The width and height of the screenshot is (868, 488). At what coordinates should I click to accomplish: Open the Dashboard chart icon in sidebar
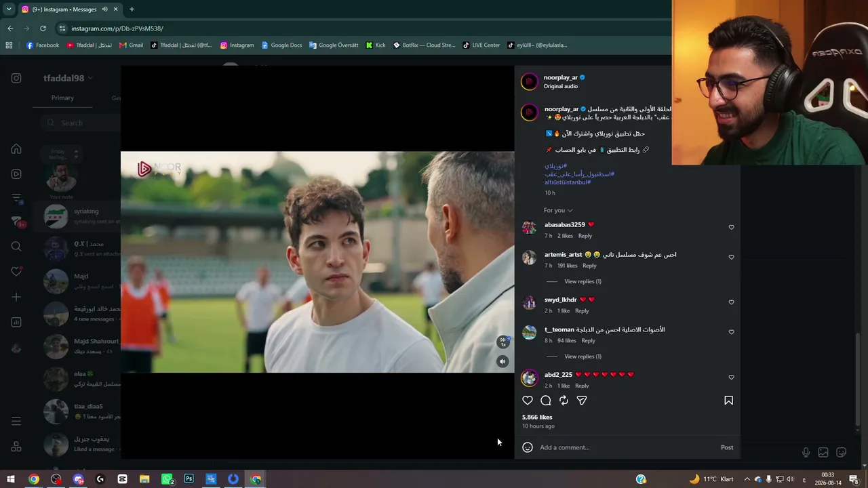coord(16,322)
